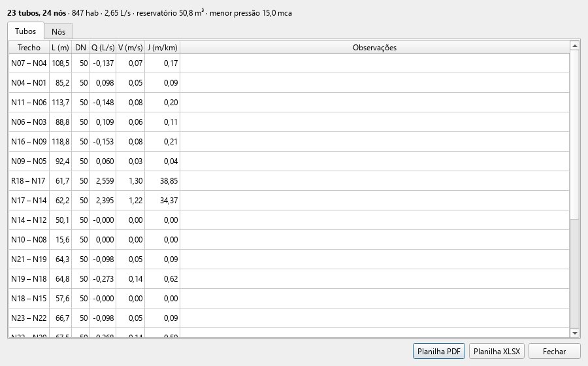
Task: Click length cell 66,7
Action: pyautogui.click(x=60, y=318)
